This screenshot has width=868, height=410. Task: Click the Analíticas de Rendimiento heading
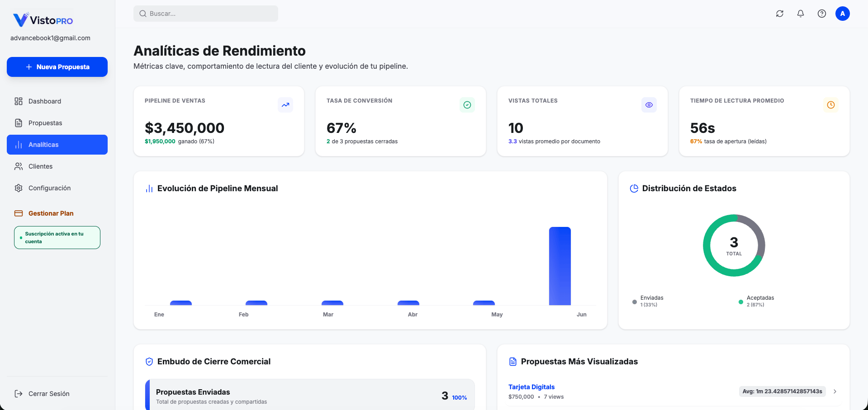pyautogui.click(x=219, y=51)
